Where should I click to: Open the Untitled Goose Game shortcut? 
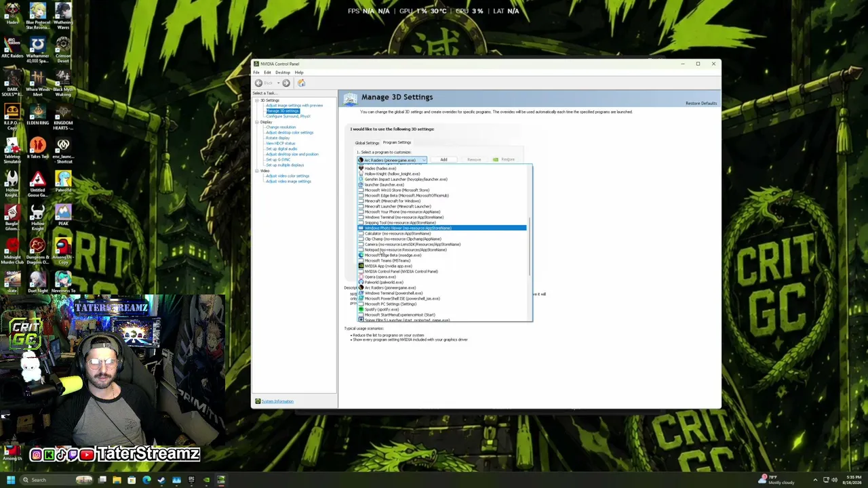point(37,185)
